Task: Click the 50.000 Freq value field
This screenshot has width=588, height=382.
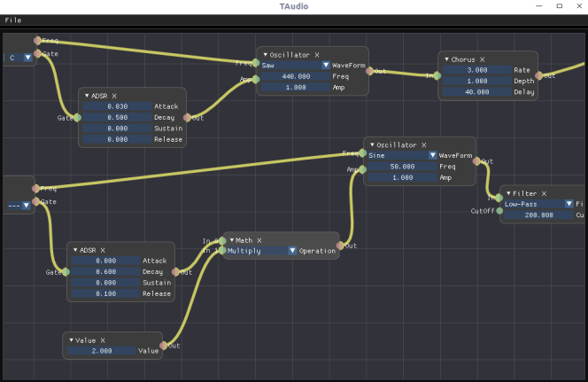Action: 402,167
